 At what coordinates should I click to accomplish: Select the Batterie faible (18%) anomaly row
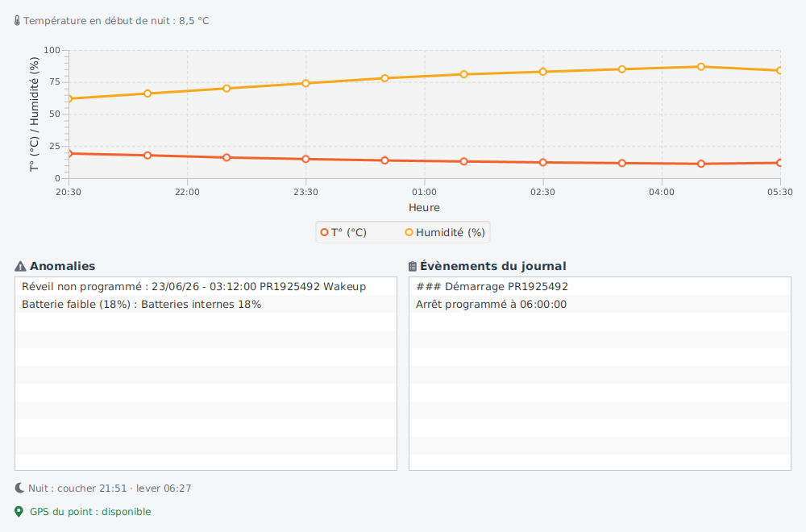pos(206,305)
